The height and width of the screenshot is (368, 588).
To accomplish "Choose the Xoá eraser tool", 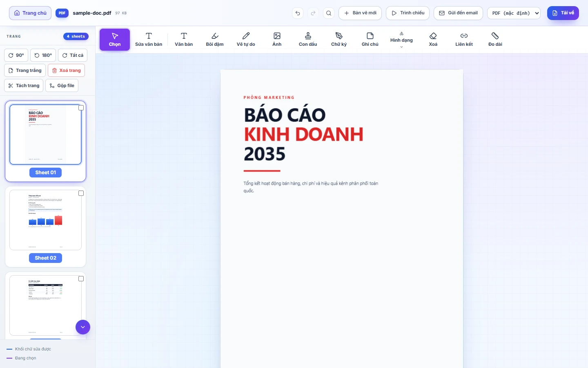I will (433, 40).
